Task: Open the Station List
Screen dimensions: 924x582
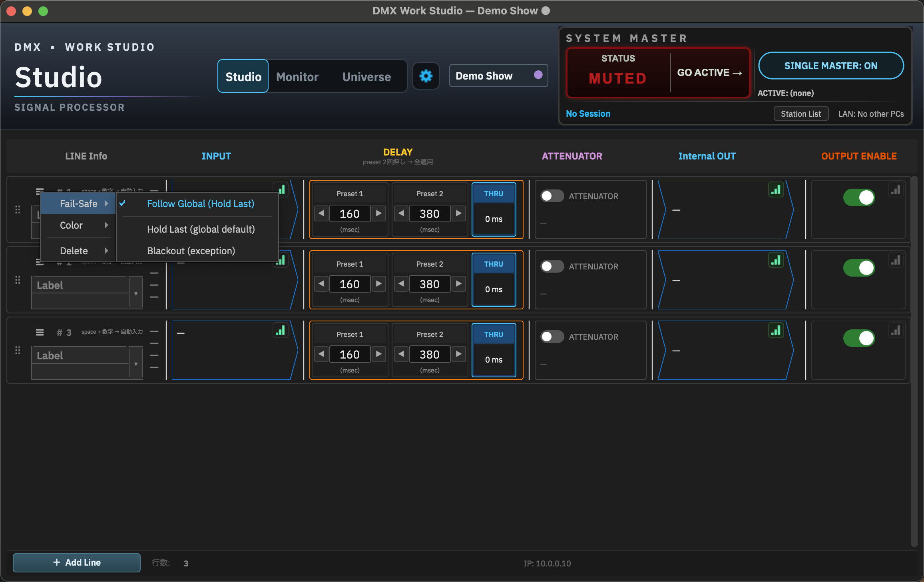Action: (x=801, y=114)
